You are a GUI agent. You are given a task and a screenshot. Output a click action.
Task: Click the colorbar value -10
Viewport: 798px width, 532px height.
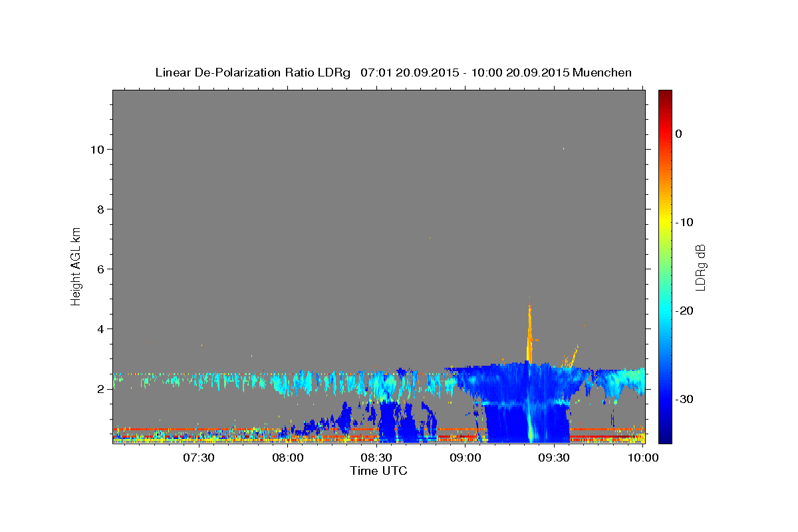pos(684,222)
